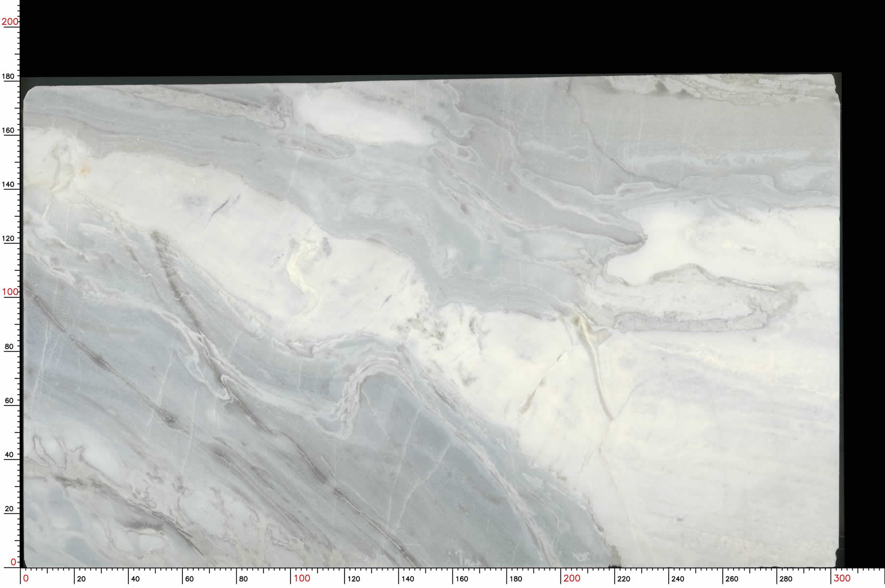This screenshot has height=588, width=885.
Task: Click the 140 label on the left ruler
Action: (x=9, y=184)
